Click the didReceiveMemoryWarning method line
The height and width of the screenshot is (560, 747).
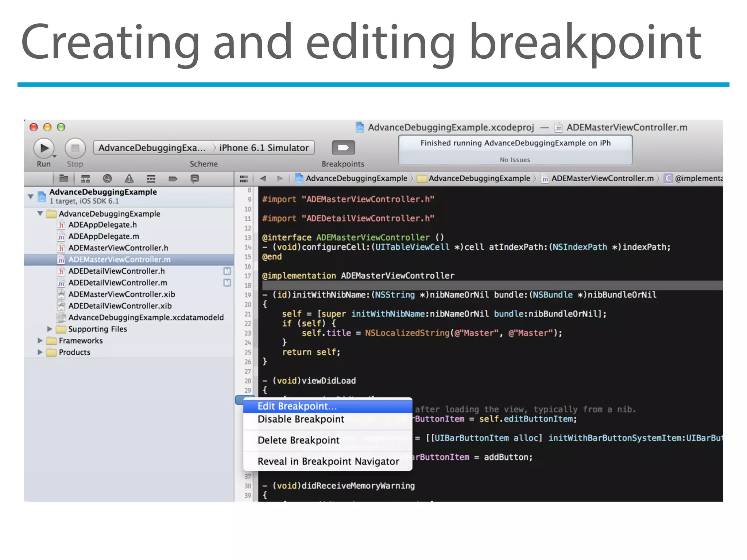coord(338,486)
